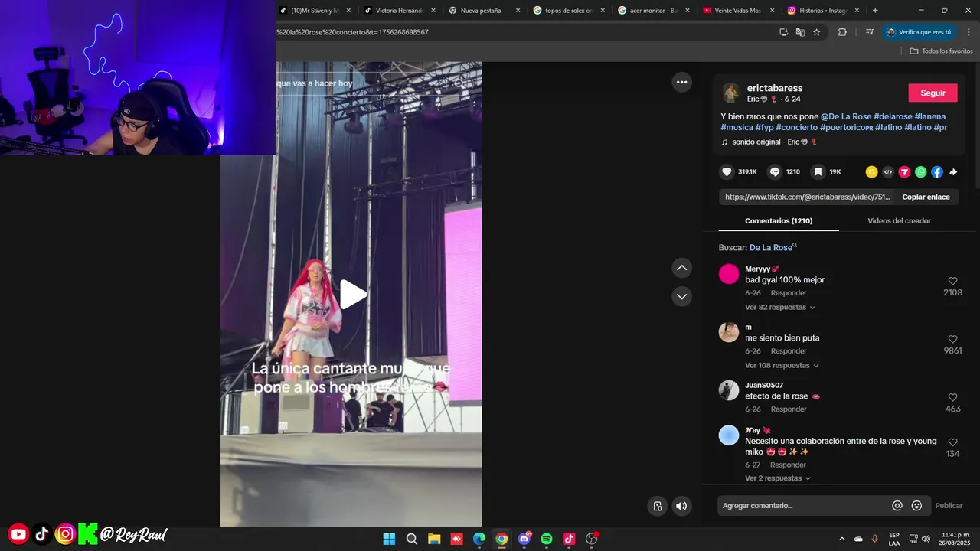Go to the next video arrow
The width and height of the screenshot is (980, 551).
point(681,296)
